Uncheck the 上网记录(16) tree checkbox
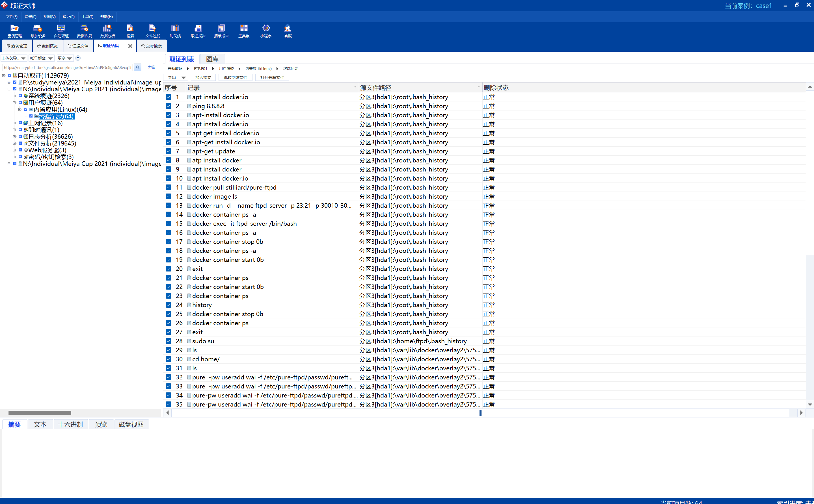The height and width of the screenshot is (504, 814). click(20, 123)
